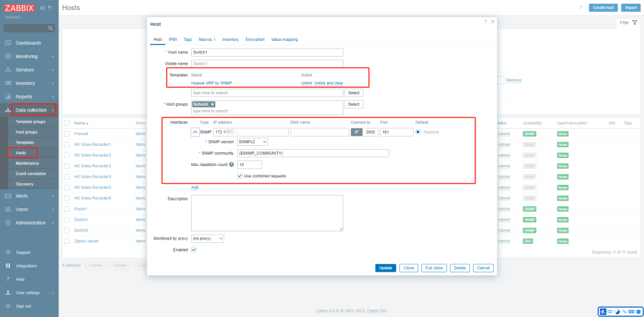Check the Route1 row checkbox
Viewport: 644px width, 317px height.
coord(67,209)
